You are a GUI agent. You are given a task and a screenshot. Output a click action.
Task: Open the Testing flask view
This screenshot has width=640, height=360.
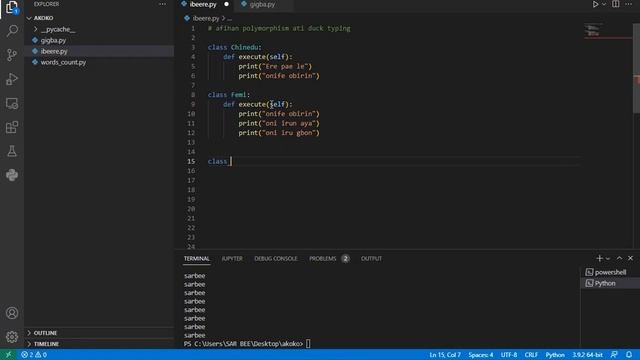[x=12, y=151]
